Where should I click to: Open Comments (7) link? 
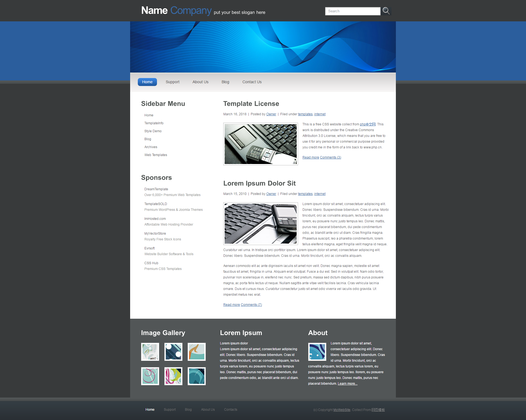click(x=251, y=305)
